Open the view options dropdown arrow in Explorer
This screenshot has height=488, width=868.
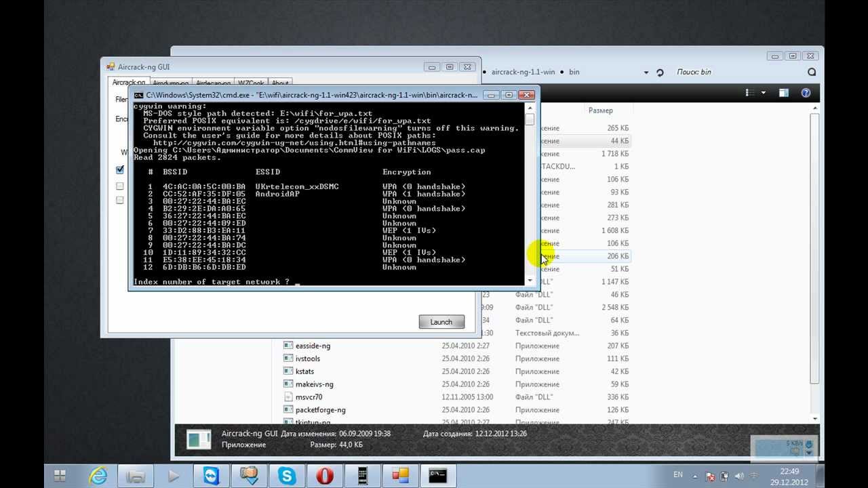pyautogui.click(x=764, y=93)
